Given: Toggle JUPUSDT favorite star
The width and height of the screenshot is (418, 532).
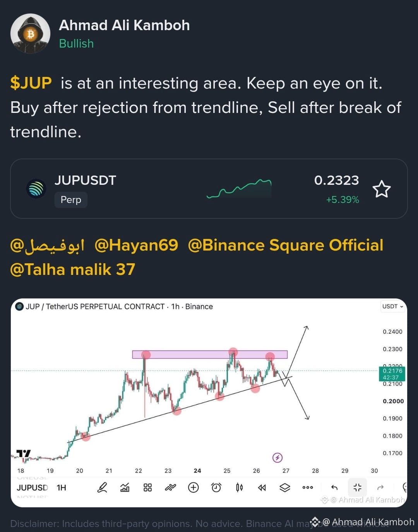Looking at the screenshot, I should tap(382, 189).
